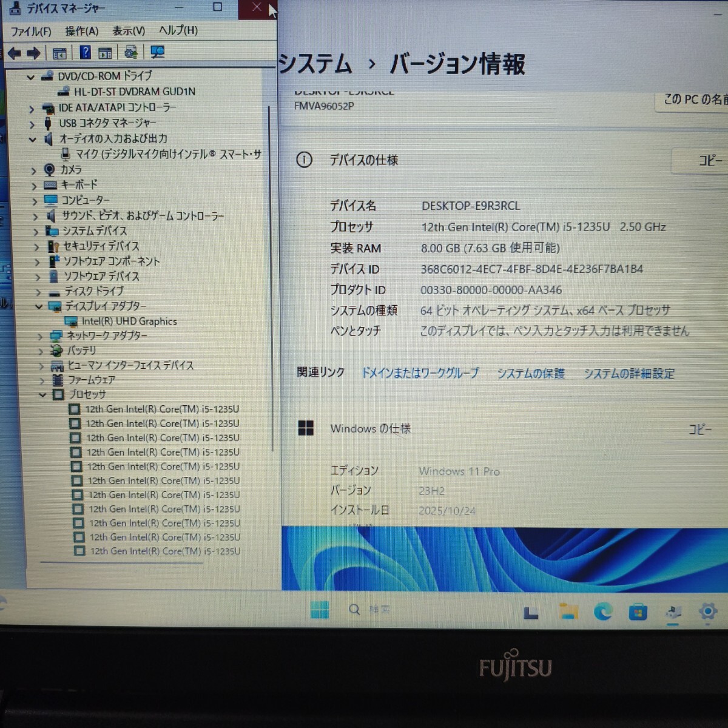Click the デバイスの仕様 info icon
This screenshot has width=728, height=728.
coord(304,160)
